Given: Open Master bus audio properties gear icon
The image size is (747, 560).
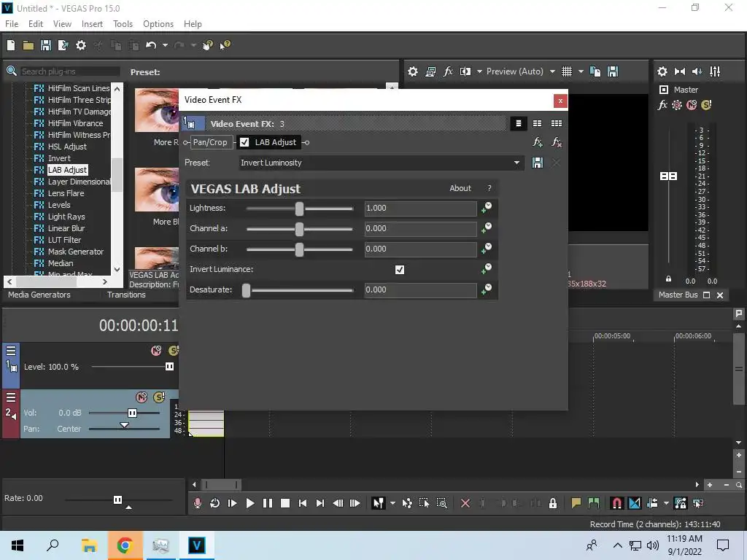Looking at the screenshot, I should pyautogui.click(x=662, y=71).
